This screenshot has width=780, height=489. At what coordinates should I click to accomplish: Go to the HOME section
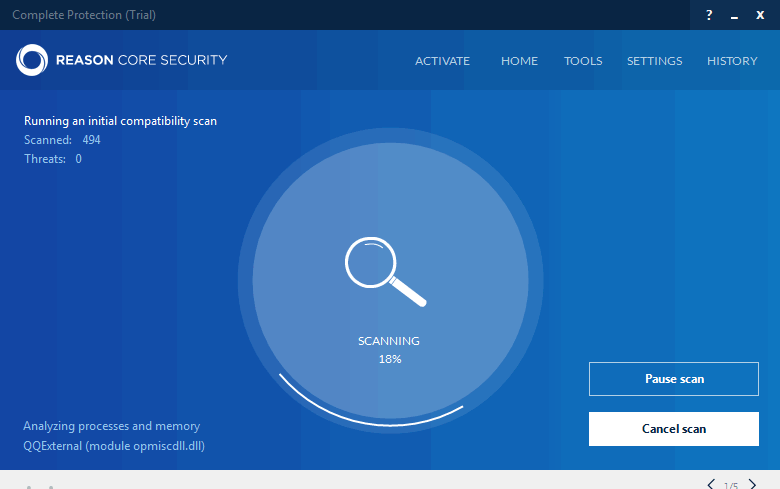519,61
